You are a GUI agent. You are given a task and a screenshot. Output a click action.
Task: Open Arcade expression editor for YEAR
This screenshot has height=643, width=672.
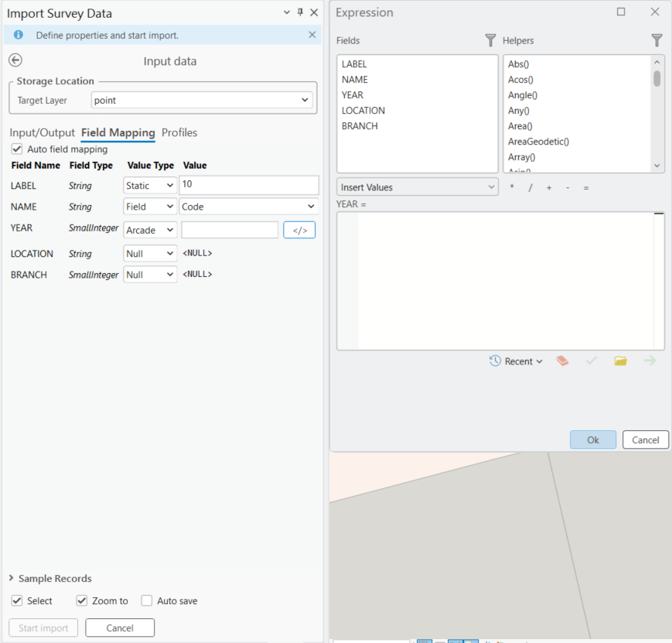point(299,231)
